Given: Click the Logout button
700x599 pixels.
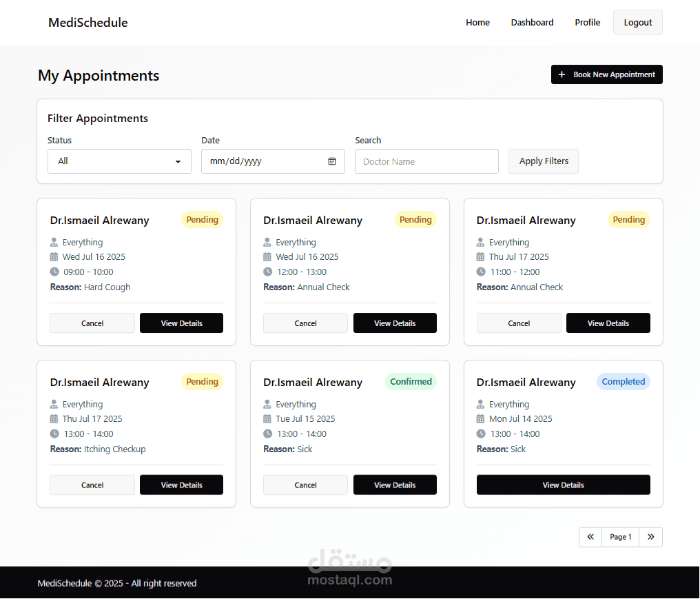Looking at the screenshot, I should coord(637,22).
